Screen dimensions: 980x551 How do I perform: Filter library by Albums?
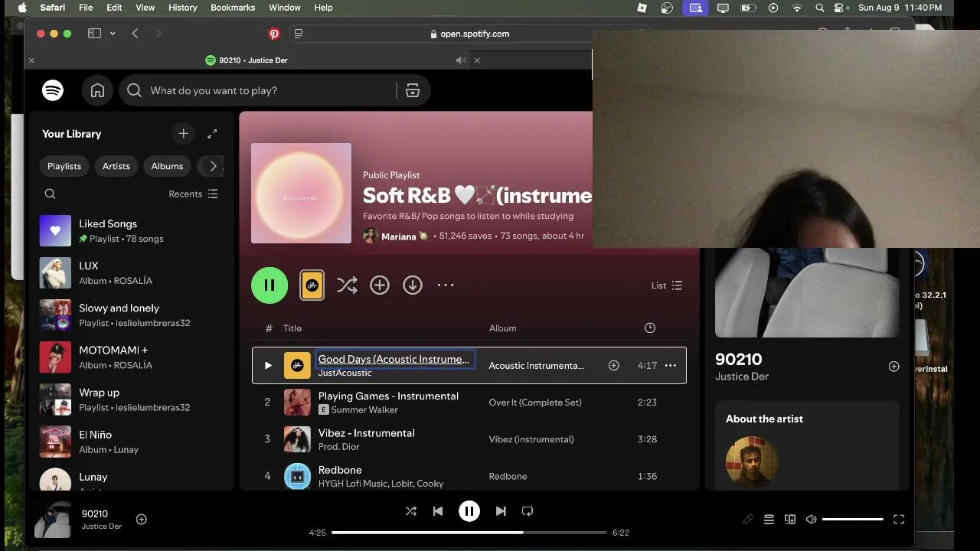(167, 166)
